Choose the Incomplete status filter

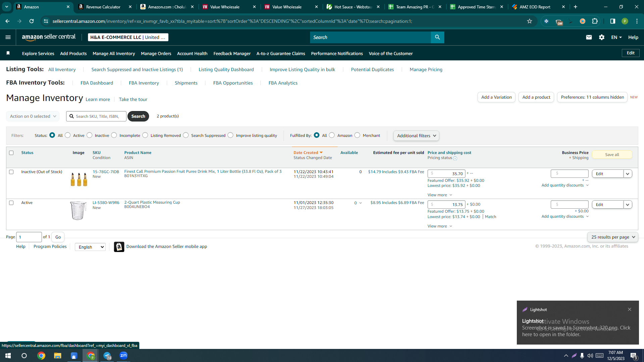114,135
